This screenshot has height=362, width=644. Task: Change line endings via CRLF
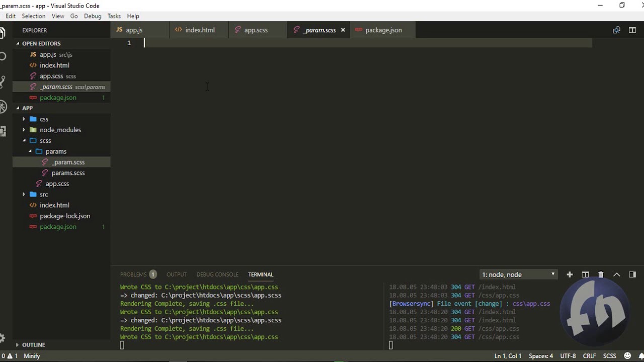pos(589,356)
